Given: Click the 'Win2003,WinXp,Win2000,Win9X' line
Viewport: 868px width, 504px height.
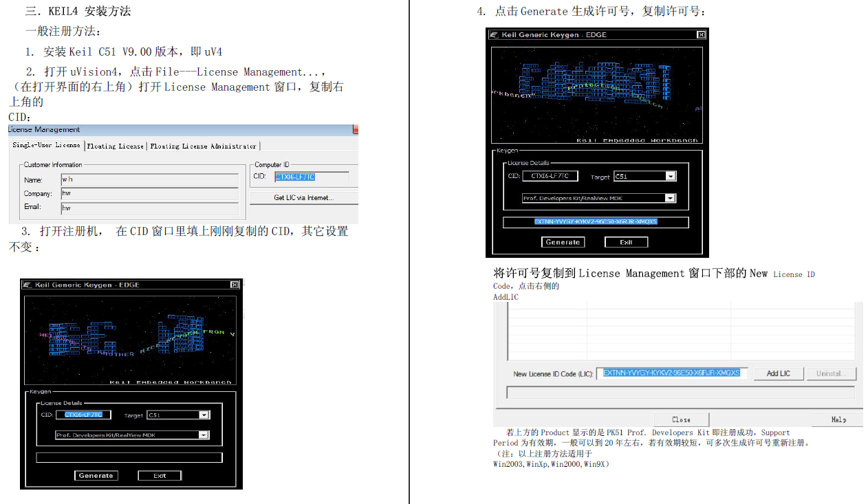Looking at the screenshot, I should point(551,464).
